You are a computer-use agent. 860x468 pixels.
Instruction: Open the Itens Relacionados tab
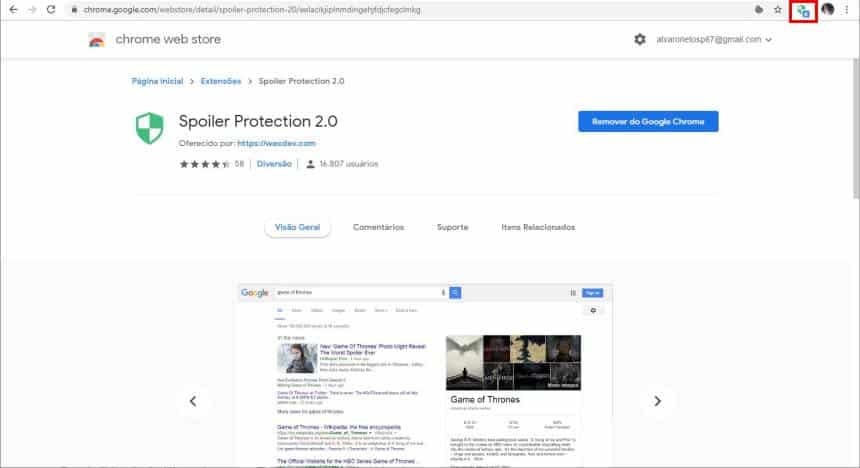coord(538,227)
